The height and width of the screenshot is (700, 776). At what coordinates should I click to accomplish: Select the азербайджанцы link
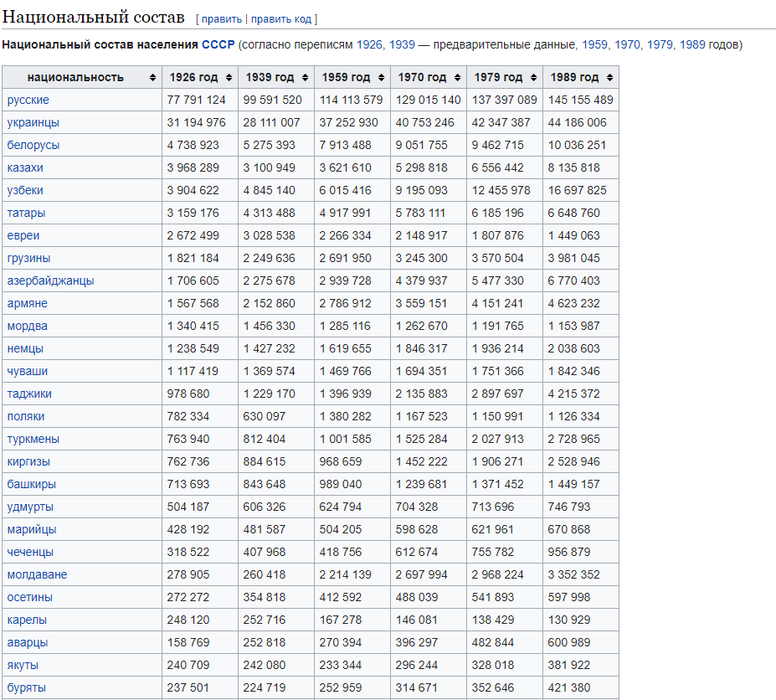click(51, 281)
